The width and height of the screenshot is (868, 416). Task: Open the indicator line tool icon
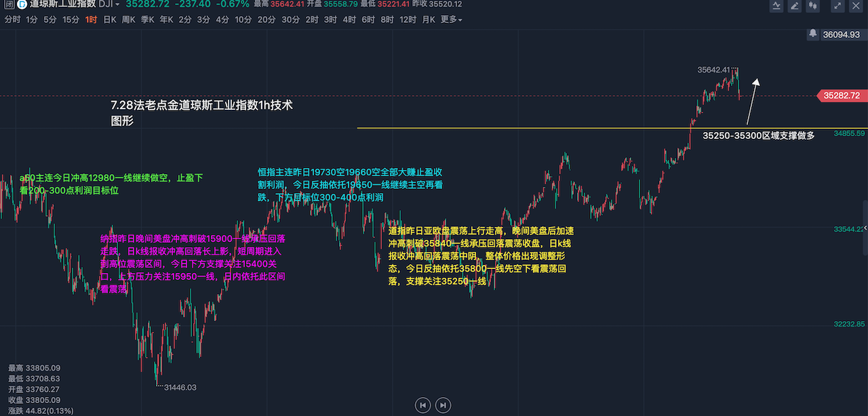point(778,6)
